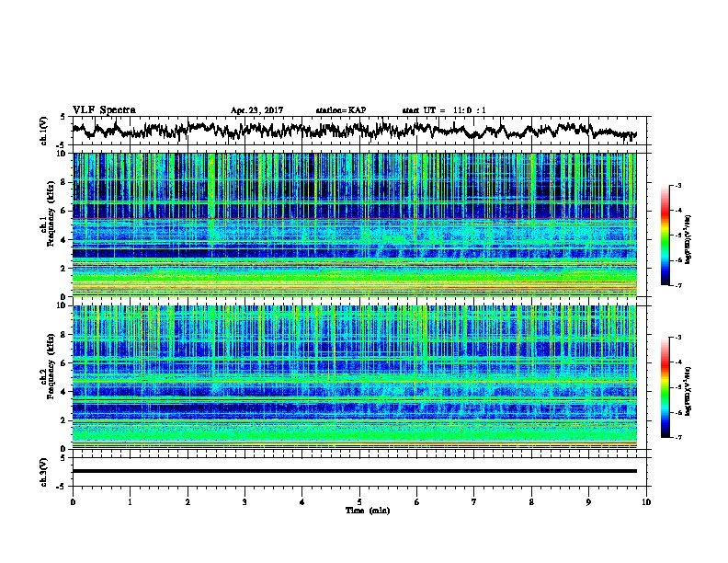Click the red horizontal line near 5.5 kHz in ch.1
Viewport: 728px width, 563px height.
coord(355,218)
